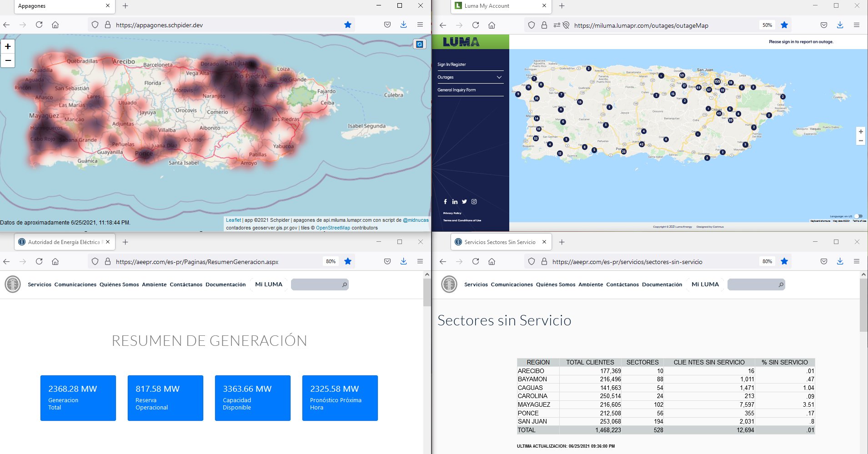
Task: Click the 25 outage cluster near Ponce
Action: pyautogui.click(x=623, y=152)
